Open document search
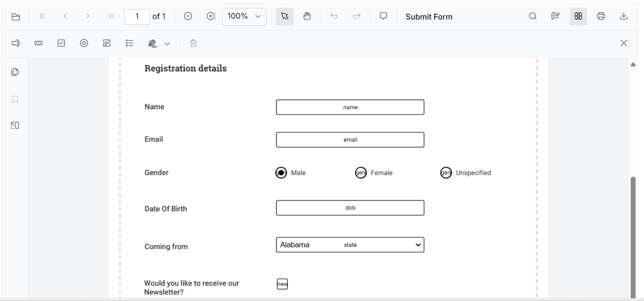This screenshot has width=644, height=301. point(533,16)
